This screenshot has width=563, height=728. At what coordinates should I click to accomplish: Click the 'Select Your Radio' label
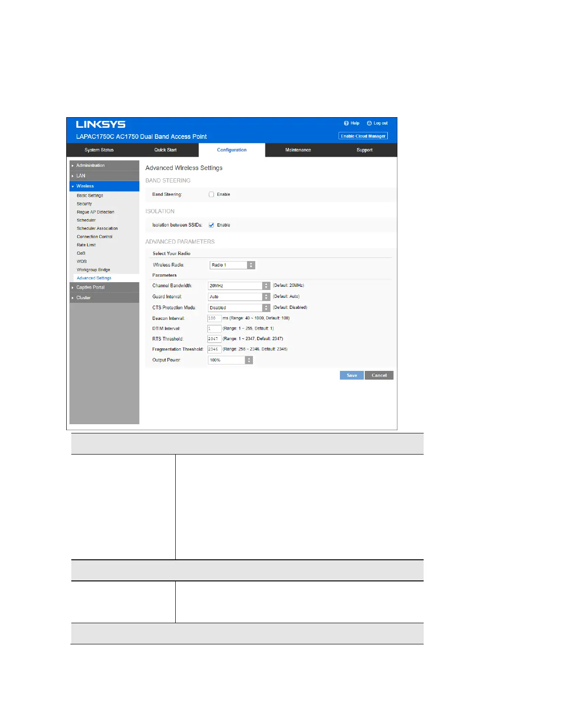[x=172, y=254]
